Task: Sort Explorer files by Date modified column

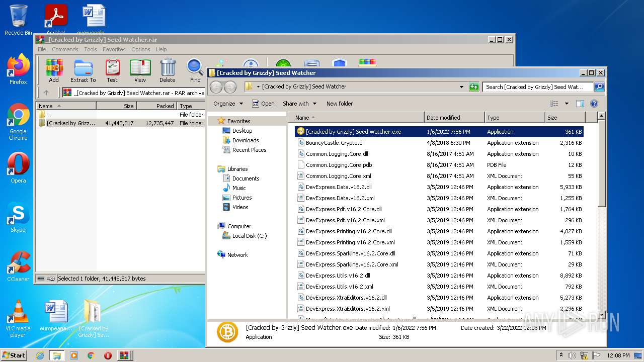Action: tap(454, 118)
